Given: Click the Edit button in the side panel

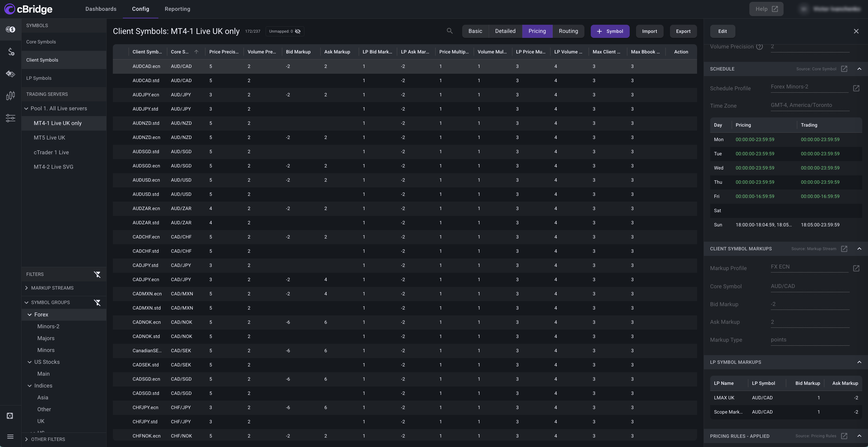Looking at the screenshot, I should coord(723,31).
